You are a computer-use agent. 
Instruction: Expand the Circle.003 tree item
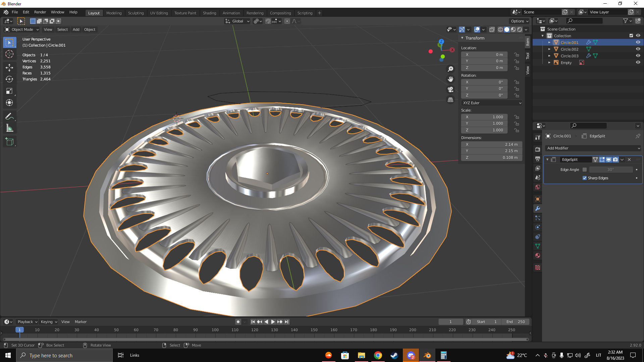[549, 56]
